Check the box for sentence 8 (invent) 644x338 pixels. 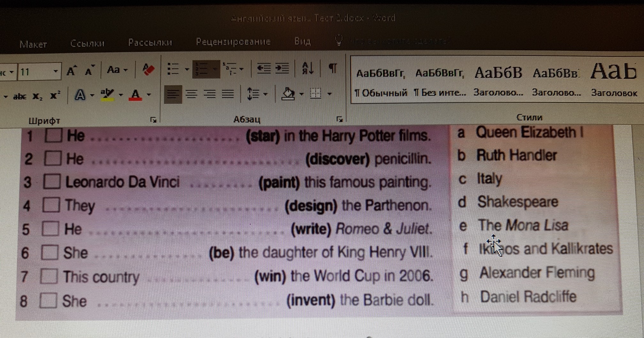[x=48, y=301]
